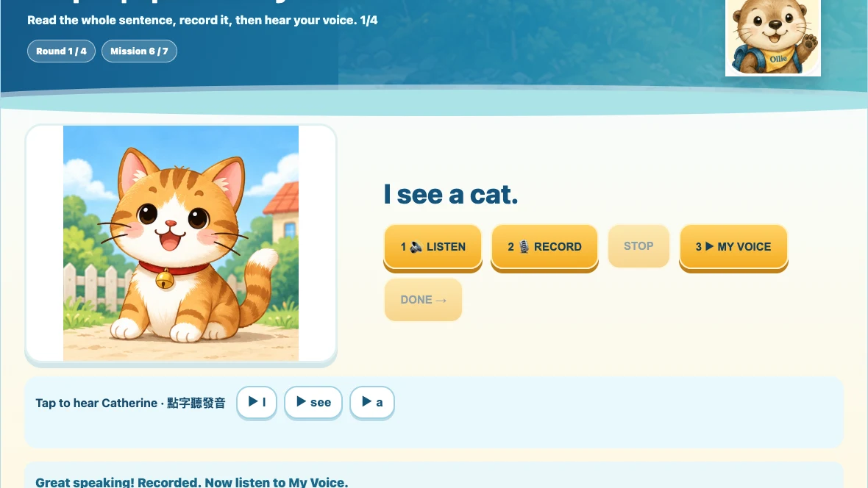The image size is (868, 488).
Task: Click the Stop button
Action: tap(638, 246)
